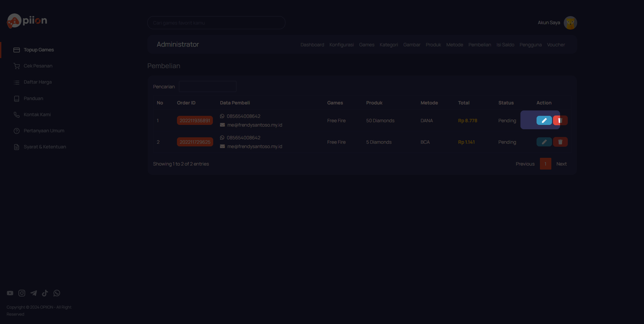This screenshot has height=324, width=644.
Task: Open the WhatsApp social link in footer
Action: 57,293
